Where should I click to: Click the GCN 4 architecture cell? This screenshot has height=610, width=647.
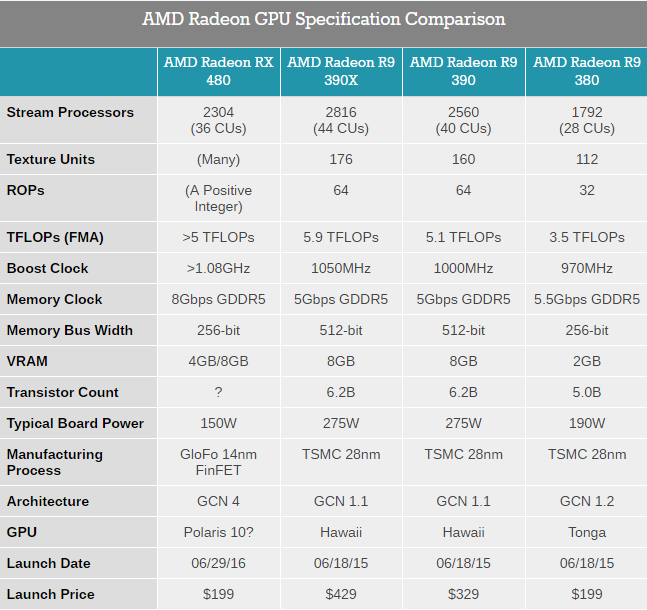(x=219, y=501)
